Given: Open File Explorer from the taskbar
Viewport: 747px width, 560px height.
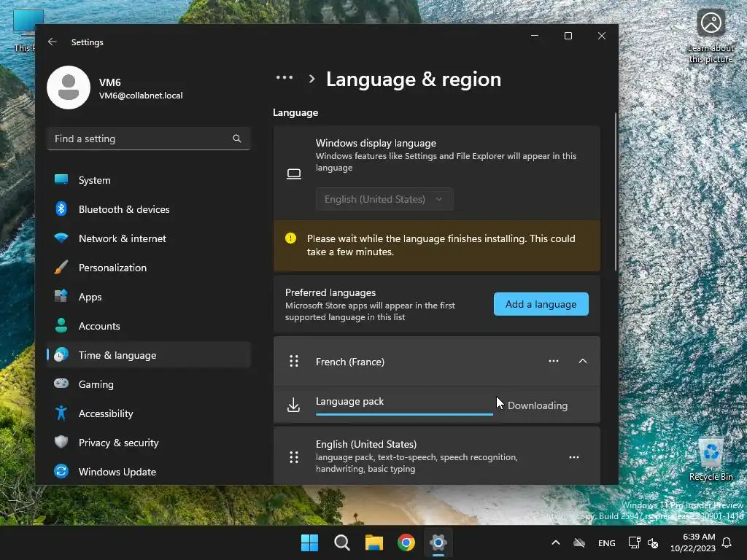Looking at the screenshot, I should tap(374, 542).
